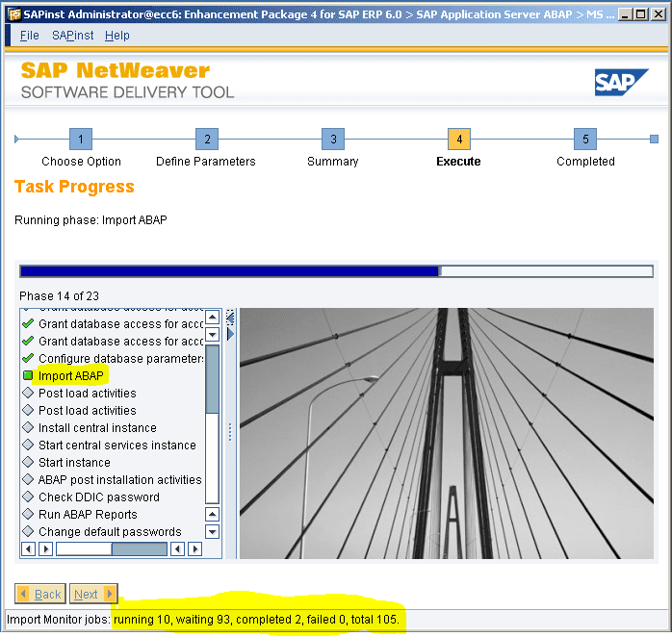Click step 5 Completed marker
Screen dimensions: 672x637
585,139
